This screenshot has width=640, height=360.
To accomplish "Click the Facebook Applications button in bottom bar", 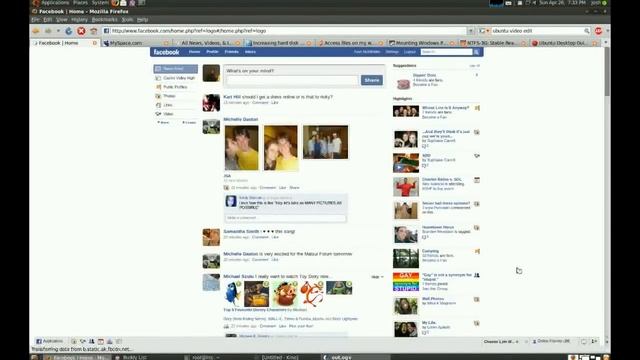I will click(x=49, y=341).
